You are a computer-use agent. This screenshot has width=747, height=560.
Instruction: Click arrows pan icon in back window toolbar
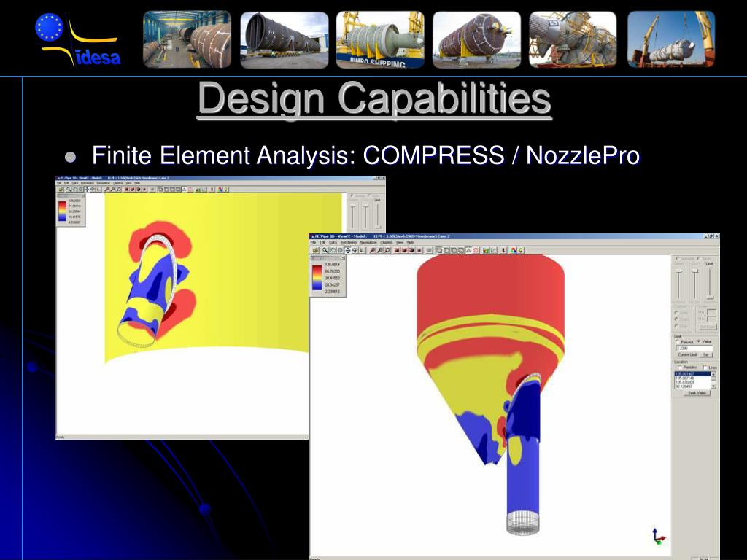pyautogui.click(x=87, y=189)
